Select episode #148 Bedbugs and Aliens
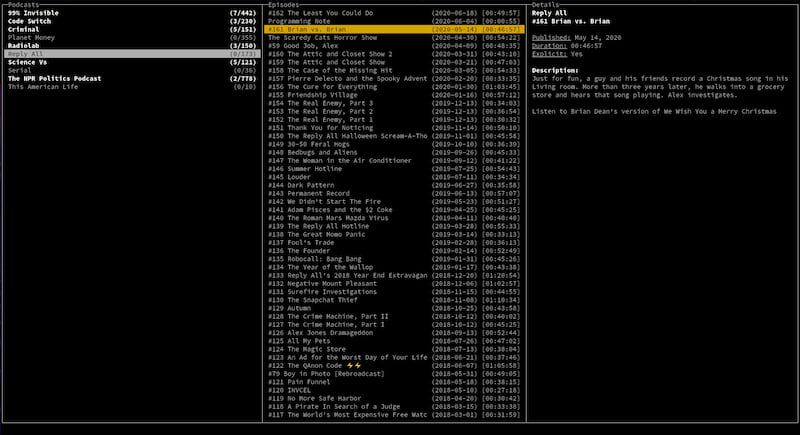The image size is (800, 435). 394,152
